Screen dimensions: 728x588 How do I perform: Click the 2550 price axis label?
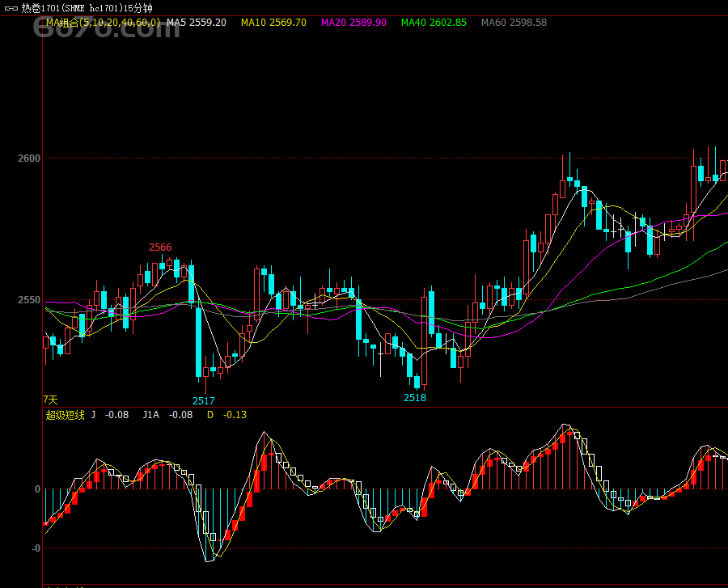tap(29, 300)
